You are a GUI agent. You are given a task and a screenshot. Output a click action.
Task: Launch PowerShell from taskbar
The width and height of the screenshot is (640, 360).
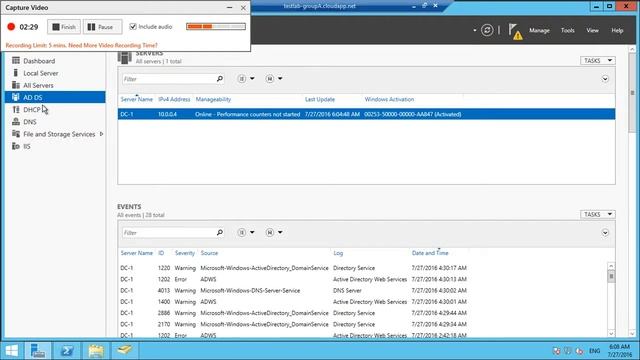[x=67, y=351]
